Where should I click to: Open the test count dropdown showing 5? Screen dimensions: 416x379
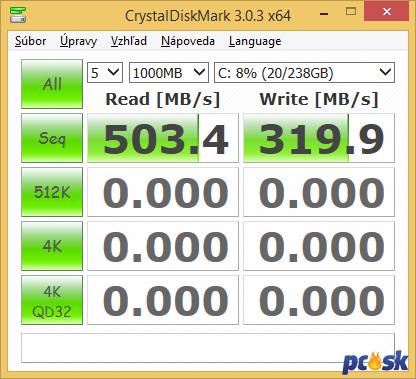pyautogui.click(x=105, y=72)
